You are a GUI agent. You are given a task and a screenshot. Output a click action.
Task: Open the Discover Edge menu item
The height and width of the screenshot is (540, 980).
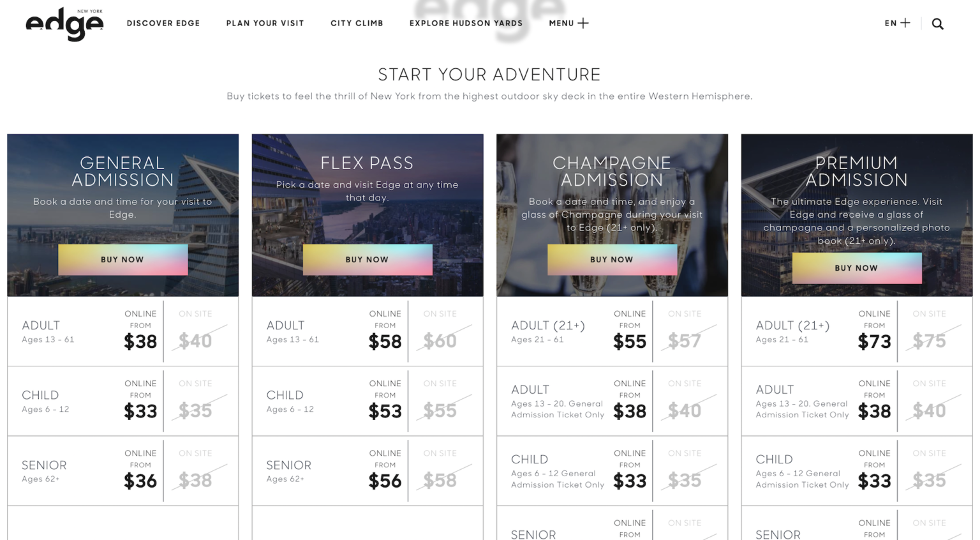163,23
